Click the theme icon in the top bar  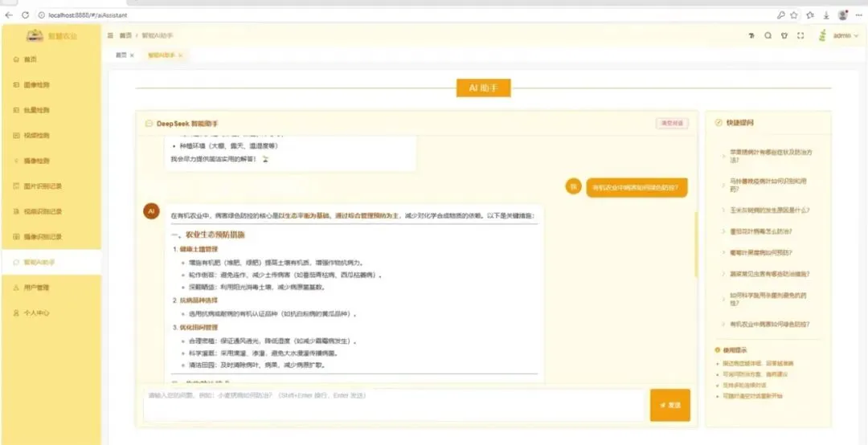click(x=784, y=35)
